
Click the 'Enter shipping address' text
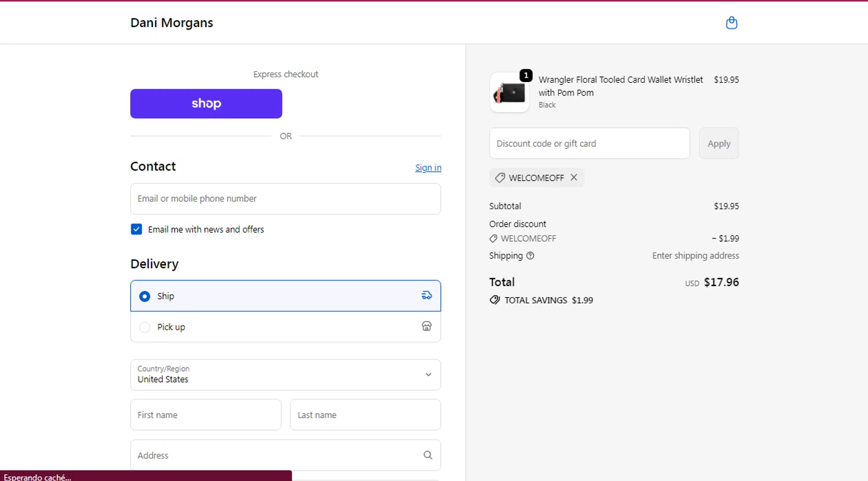(x=696, y=256)
